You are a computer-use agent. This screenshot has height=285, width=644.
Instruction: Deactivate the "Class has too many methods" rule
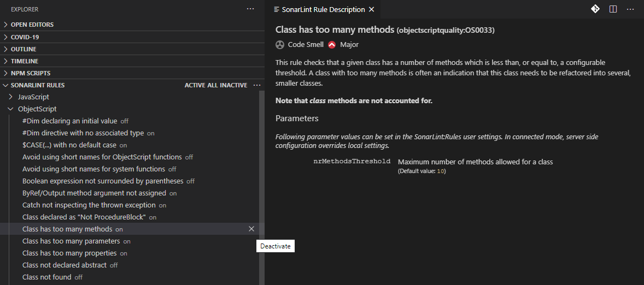pos(251,229)
